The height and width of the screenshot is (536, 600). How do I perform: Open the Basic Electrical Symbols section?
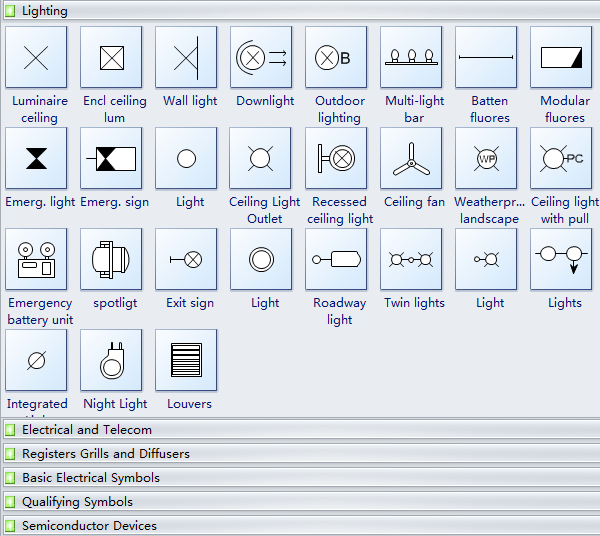click(x=90, y=478)
